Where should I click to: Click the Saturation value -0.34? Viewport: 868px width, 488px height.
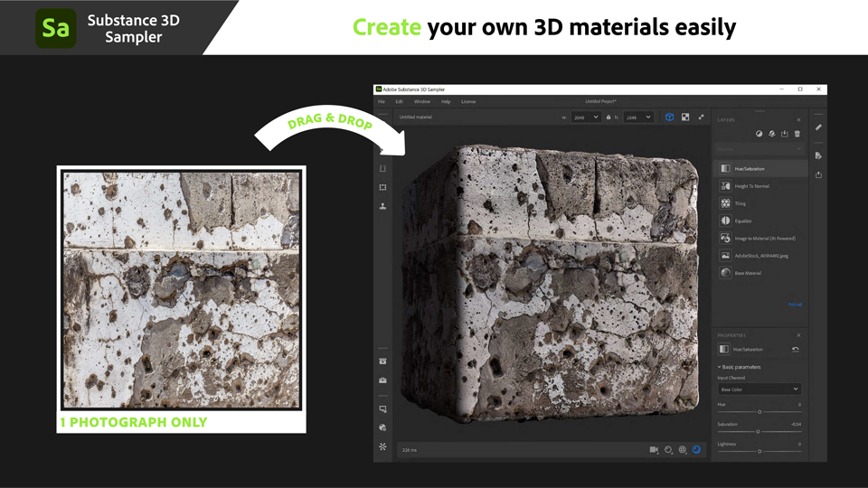[796, 425]
